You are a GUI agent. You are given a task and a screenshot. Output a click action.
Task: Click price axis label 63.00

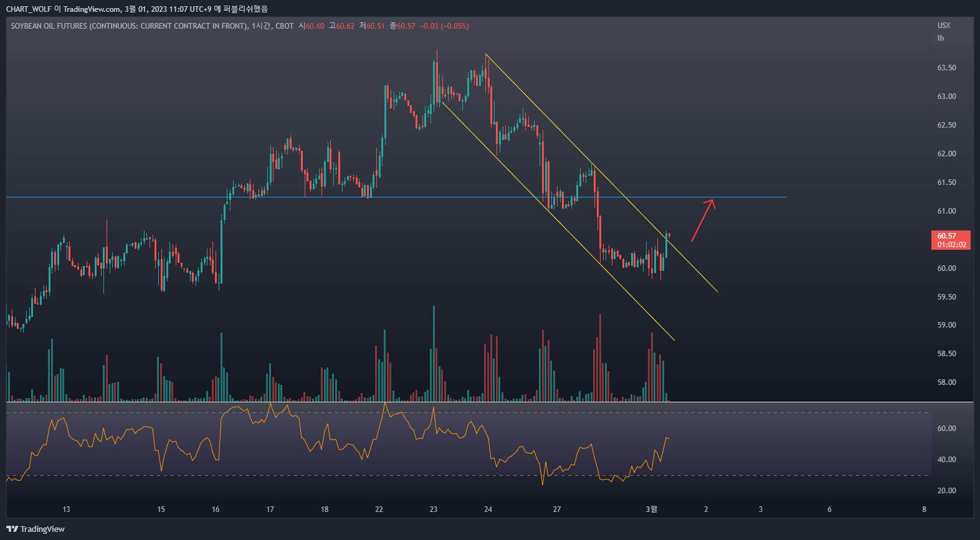click(946, 97)
